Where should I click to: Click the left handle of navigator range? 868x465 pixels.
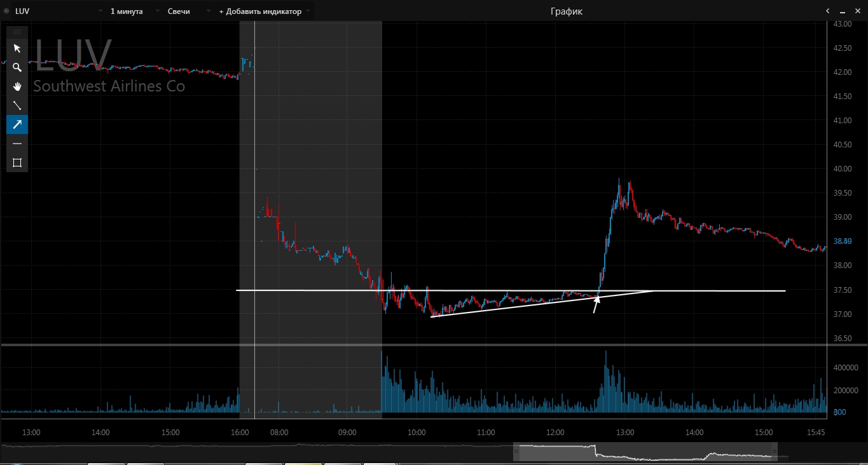[x=516, y=452]
